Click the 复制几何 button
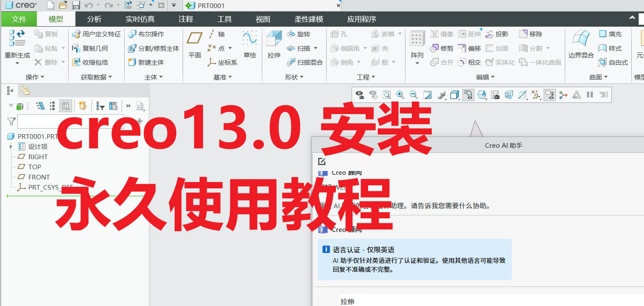 pyautogui.click(x=90, y=48)
